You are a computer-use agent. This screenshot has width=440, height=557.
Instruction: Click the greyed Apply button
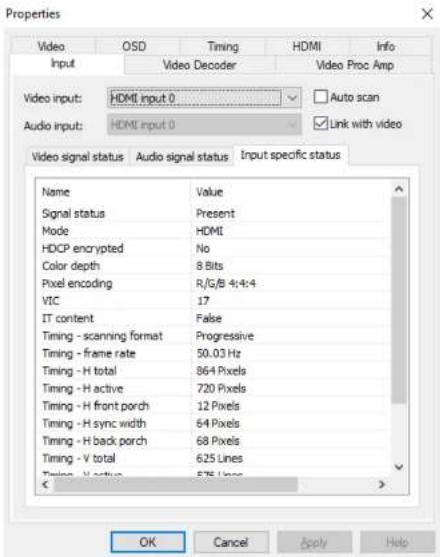pyautogui.click(x=314, y=542)
